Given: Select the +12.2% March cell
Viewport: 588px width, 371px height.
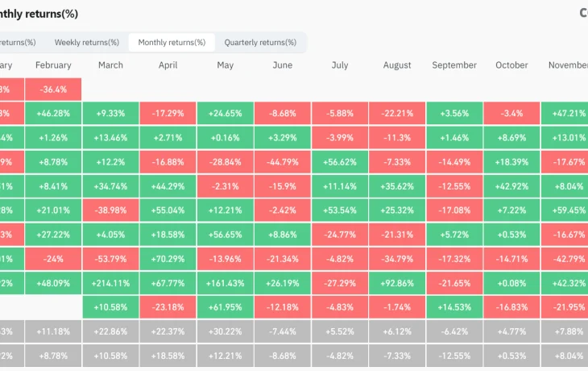Looking at the screenshot, I should click(110, 162).
